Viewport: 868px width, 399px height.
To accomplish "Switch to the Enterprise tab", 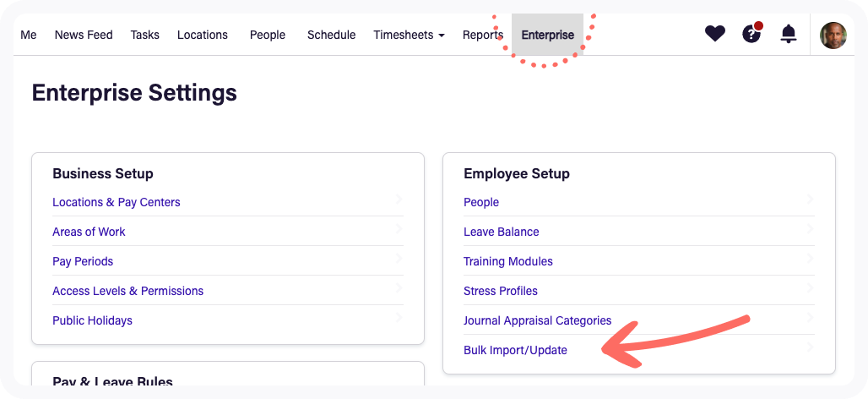I will [x=547, y=35].
